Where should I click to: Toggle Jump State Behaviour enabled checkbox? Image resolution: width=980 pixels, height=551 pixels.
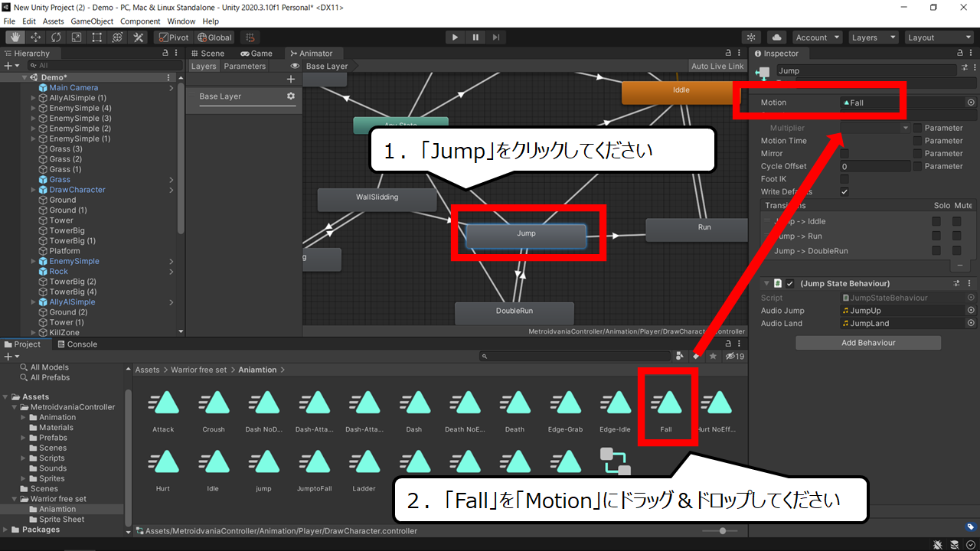coord(790,284)
